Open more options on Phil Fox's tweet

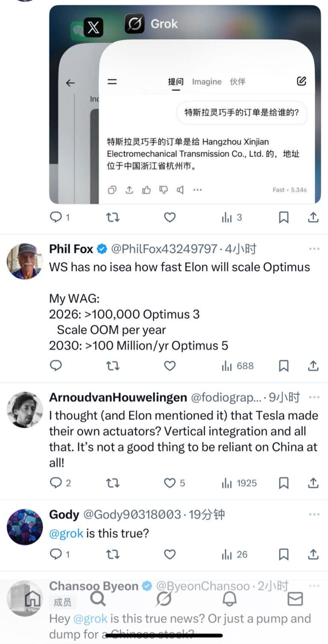pyautogui.click(x=314, y=249)
